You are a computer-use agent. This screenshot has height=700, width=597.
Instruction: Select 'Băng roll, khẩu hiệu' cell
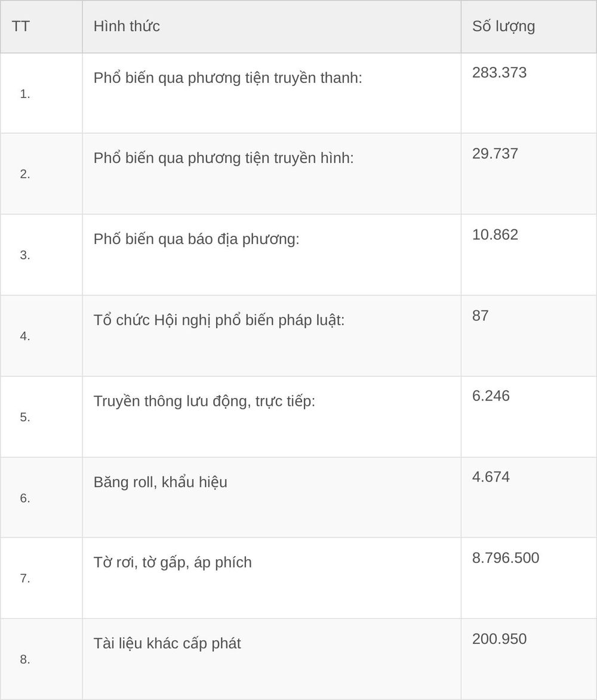pos(272,497)
